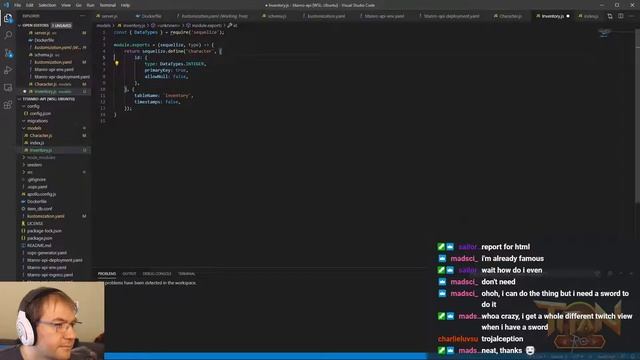This screenshot has height=360, width=640.
Task: Open the Extensions view
Action: (8, 105)
